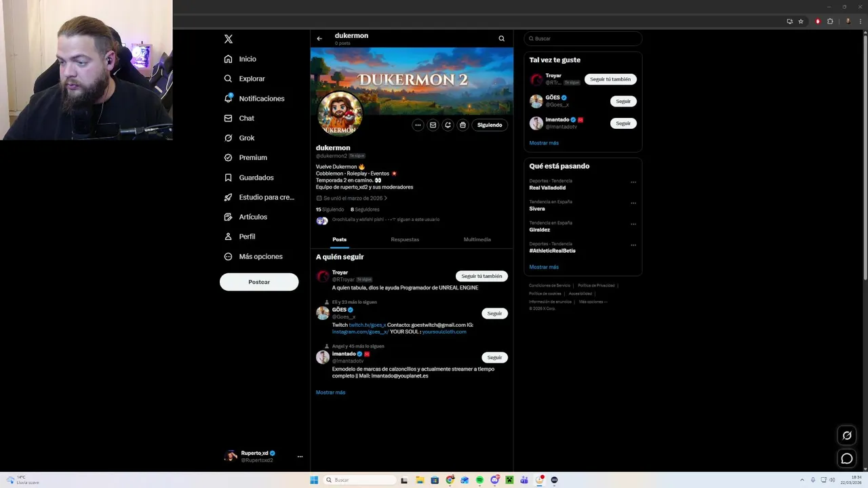Open the Grok floating button
Viewport: 868px width, 488px height.
(847, 435)
